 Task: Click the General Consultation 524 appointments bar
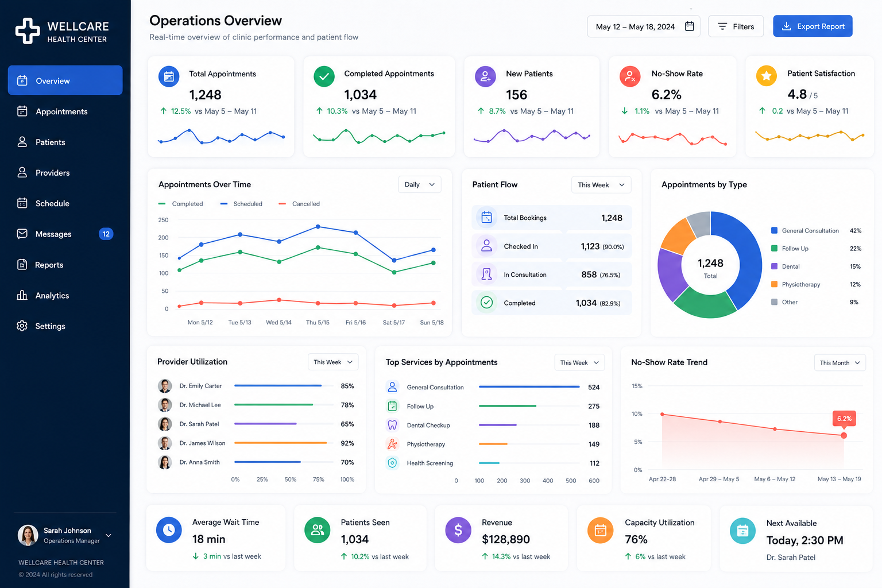pyautogui.click(x=529, y=387)
